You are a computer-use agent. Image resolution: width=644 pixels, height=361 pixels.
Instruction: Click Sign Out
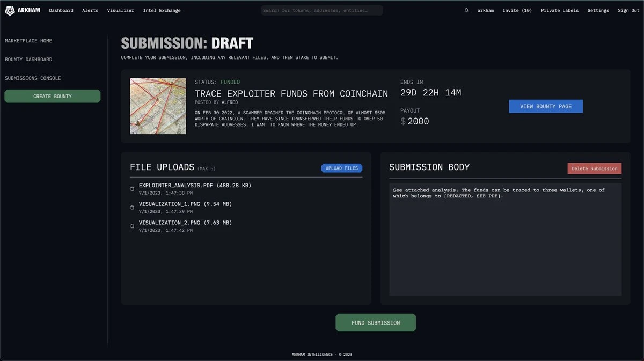(628, 10)
